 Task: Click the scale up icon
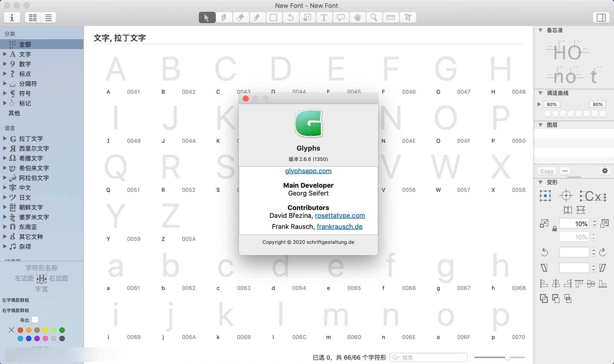(x=604, y=223)
